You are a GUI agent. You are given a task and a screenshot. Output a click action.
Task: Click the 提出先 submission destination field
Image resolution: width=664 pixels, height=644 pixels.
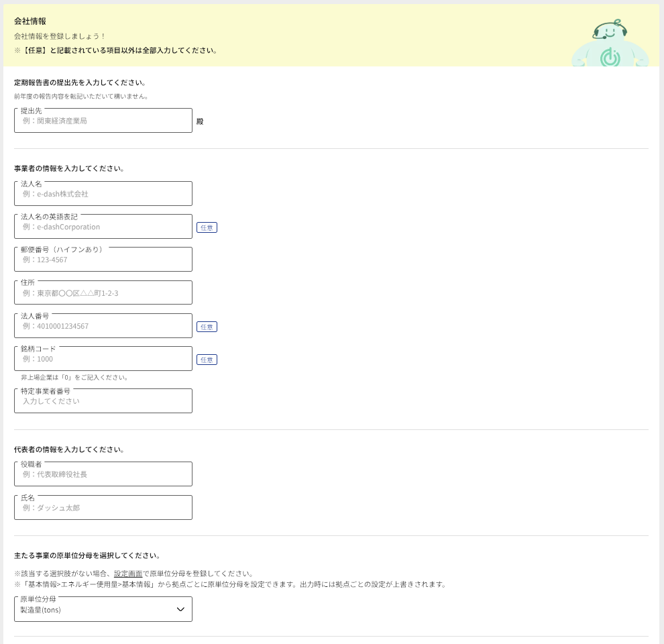103,120
